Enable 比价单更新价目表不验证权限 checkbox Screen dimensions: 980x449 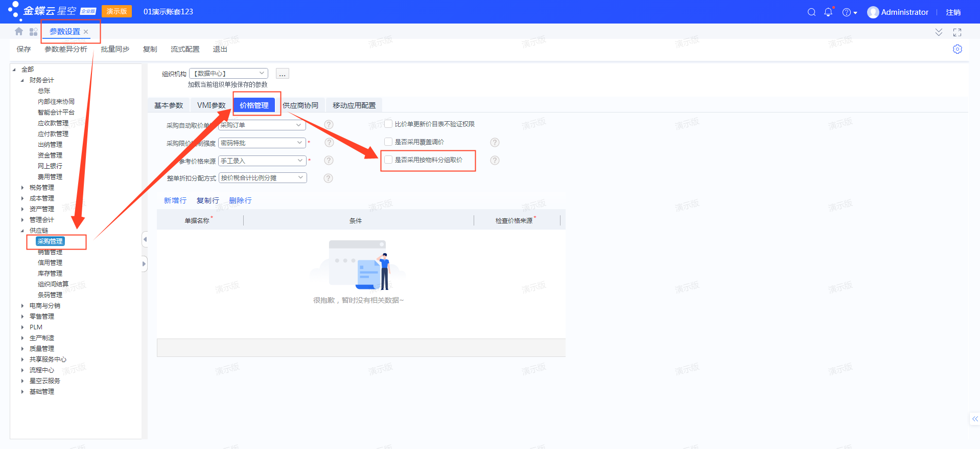pyautogui.click(x=388, y=124)
